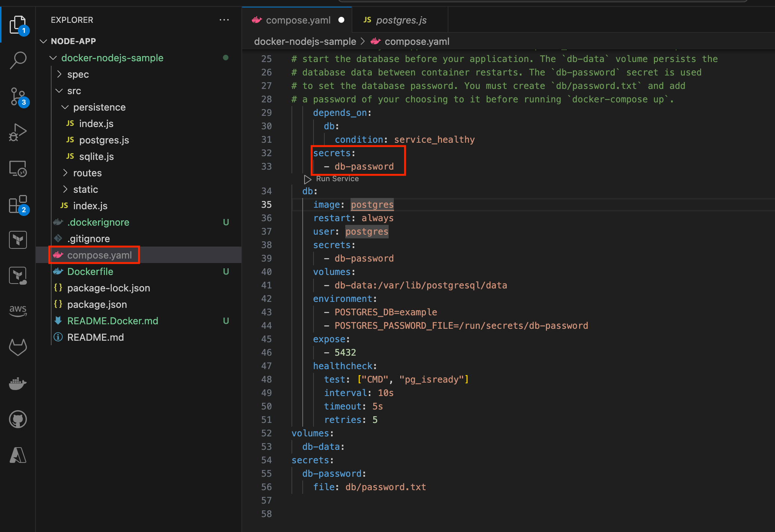Screen dimensions: 775x532
Task: Switch to the compose.yaml editor tab
Action: (x=297, y=20)
